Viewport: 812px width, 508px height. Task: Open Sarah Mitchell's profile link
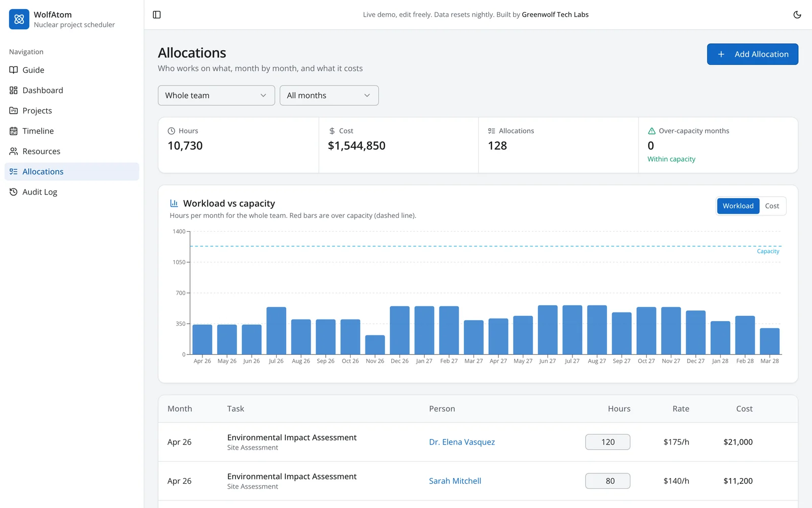[x=455, y=481]
